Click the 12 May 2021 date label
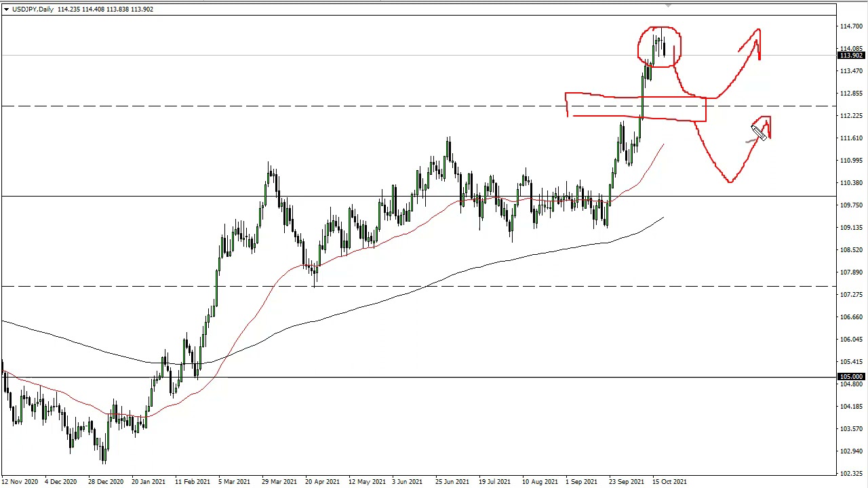This screenshot has width=868, height=488. point(366,482)
